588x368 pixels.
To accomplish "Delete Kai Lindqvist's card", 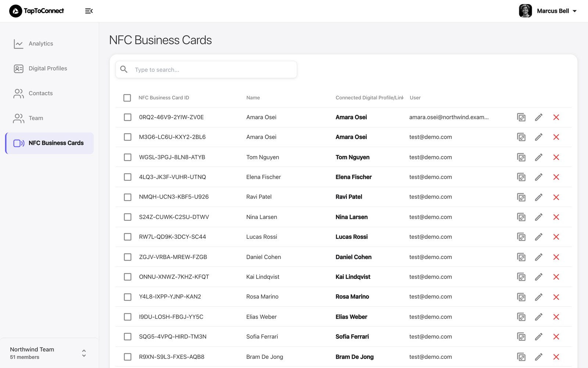I will click(556, 277).
